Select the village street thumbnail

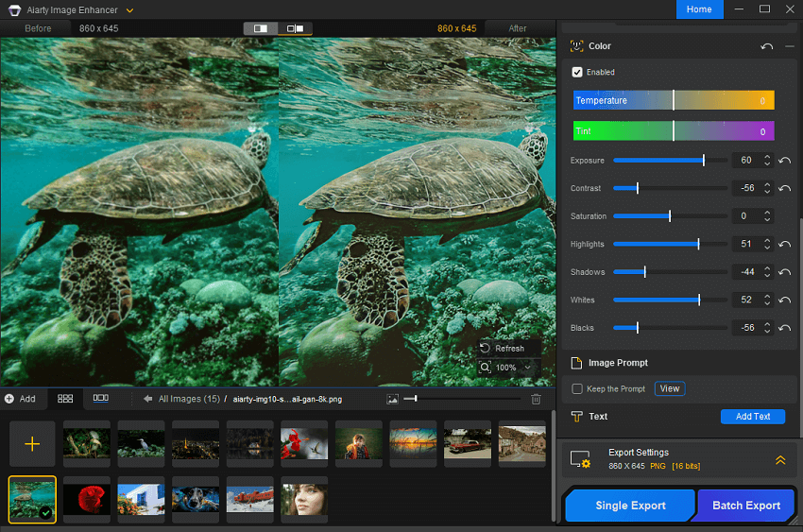[521, 443]
